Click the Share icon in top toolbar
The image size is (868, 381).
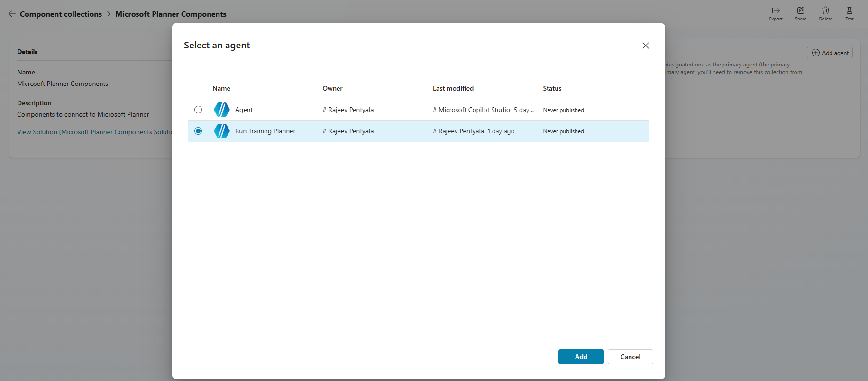pos(801,11)
